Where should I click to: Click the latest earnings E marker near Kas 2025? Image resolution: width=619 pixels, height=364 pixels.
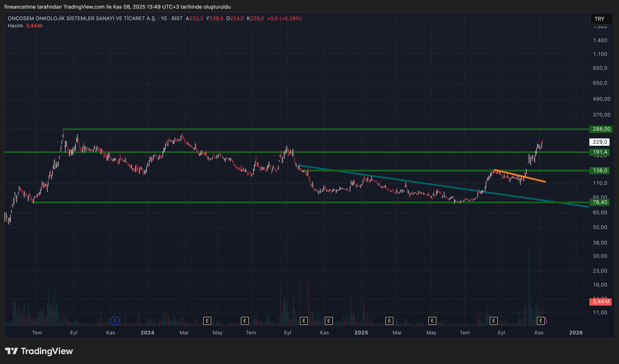[x=541, y=321]
